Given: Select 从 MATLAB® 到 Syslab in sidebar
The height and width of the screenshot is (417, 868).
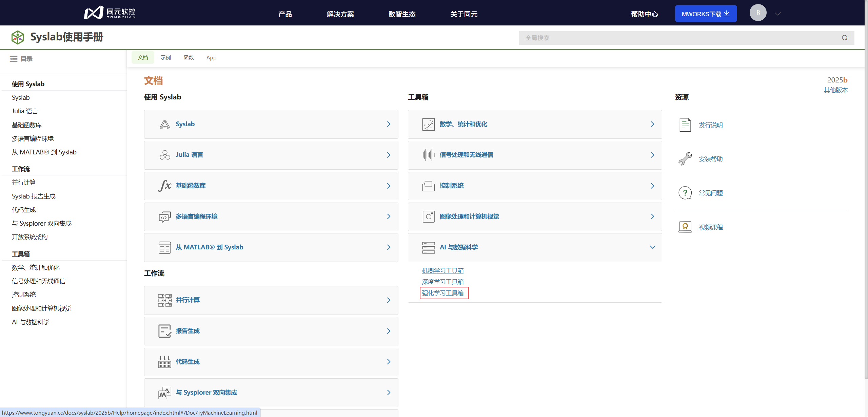Looking at the screenshot, I should point(44,152).
